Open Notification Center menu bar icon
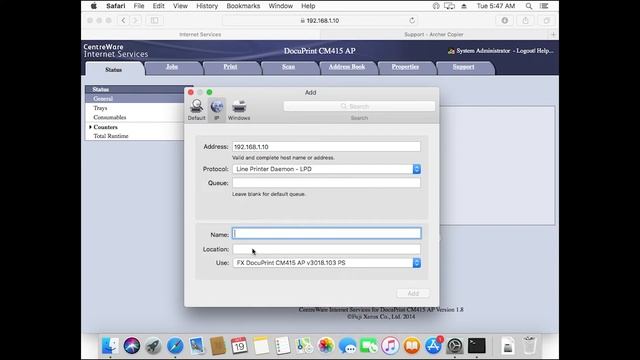Viewport: 640px width, 360px height. tap(544, 6)
